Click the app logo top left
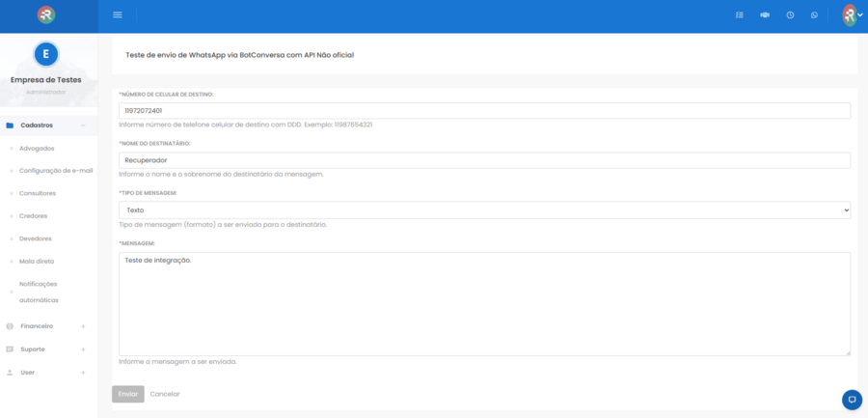 pyautogui.click(x=46, y=15)
